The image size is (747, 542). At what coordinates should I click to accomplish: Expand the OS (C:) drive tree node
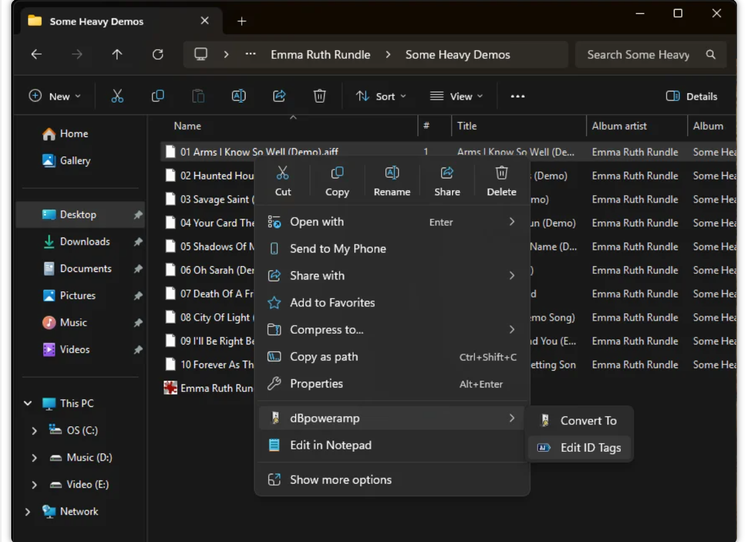[35, 431]
